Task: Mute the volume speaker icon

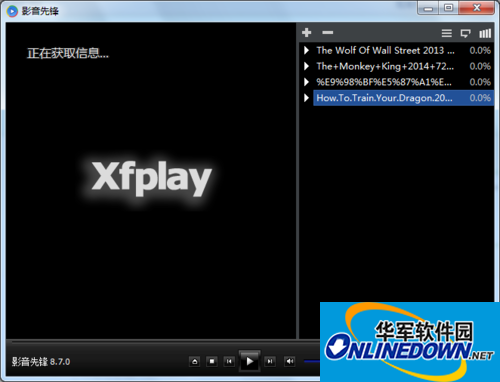Action: (290, 361)
